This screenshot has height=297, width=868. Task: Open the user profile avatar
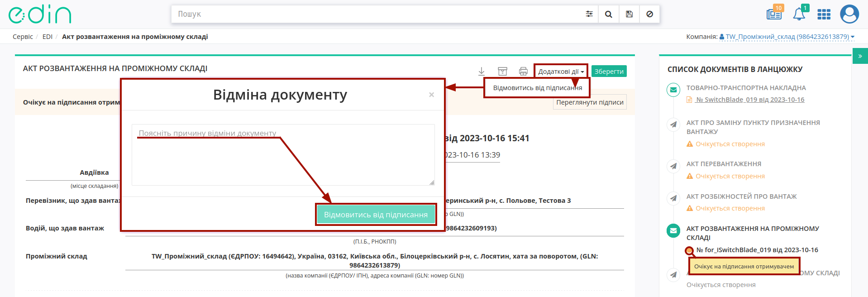point(849,14)
